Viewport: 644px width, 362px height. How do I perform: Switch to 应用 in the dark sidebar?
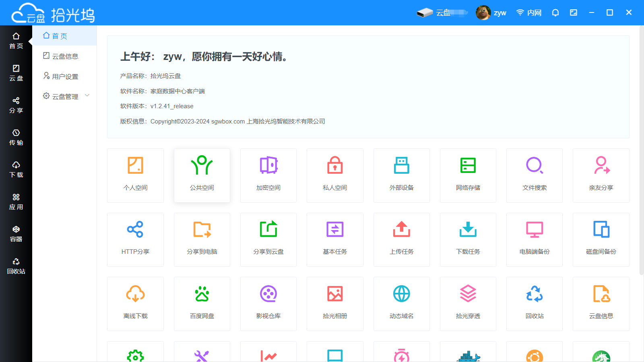[16, 202]
